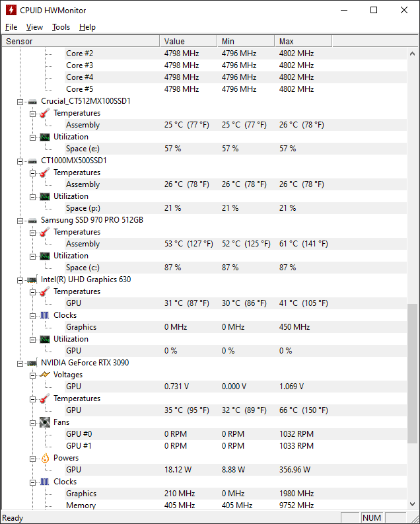
Task: Open the Tools menu
Action: 61,27
